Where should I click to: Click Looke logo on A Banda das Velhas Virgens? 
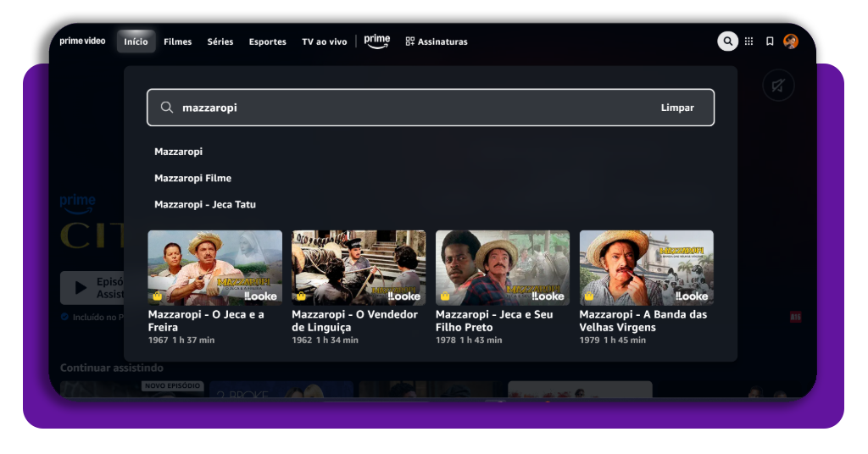point(692,296)
